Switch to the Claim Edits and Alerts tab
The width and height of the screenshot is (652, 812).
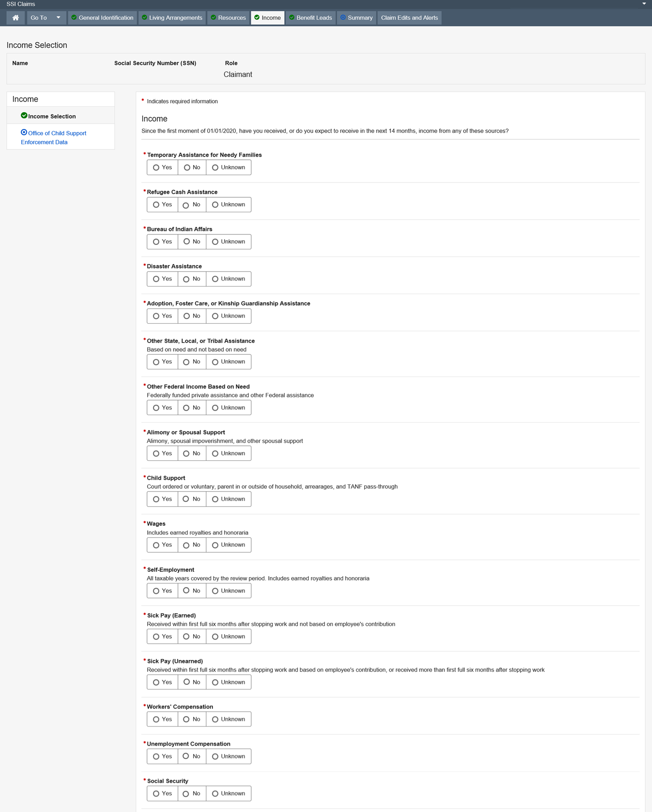click(x=409, y=18)
